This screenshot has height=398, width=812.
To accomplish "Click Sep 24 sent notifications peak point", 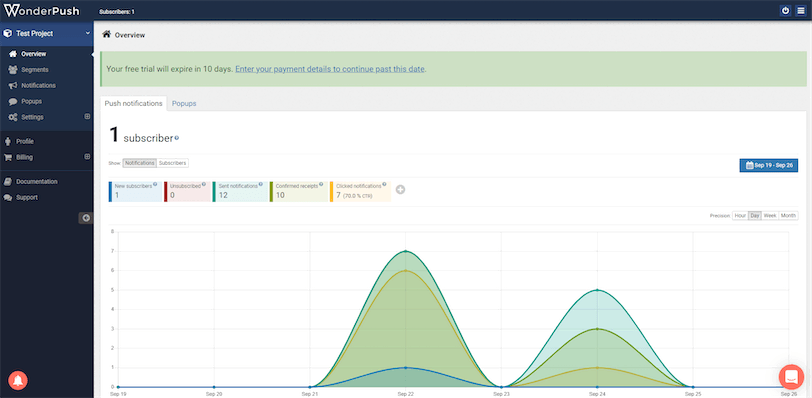I will pos(598,290).
